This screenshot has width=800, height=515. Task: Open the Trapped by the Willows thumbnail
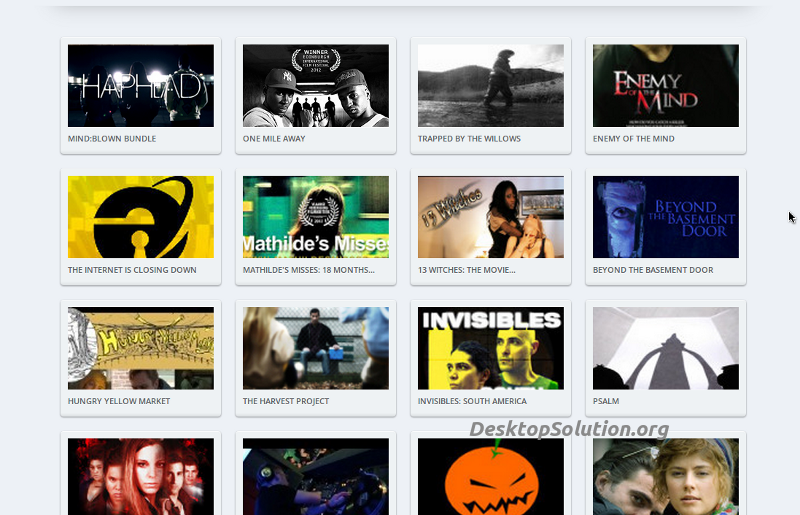(x=491, y=85)
